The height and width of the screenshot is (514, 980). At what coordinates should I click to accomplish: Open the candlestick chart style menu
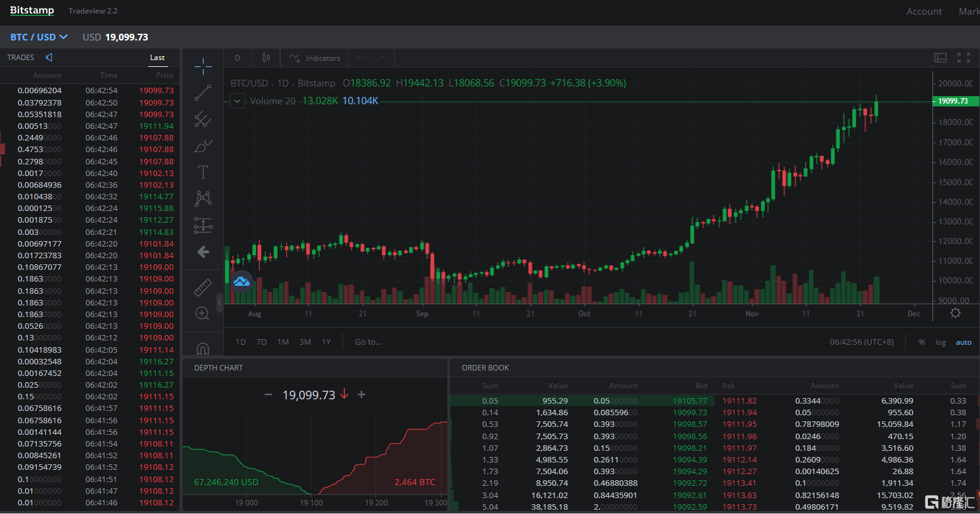266,58
